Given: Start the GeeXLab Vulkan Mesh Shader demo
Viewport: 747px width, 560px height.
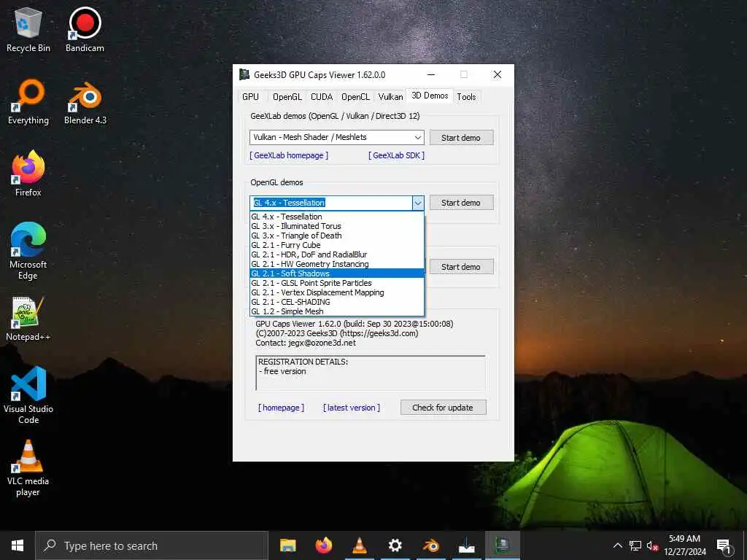Looking at the screenshot, I should [x=461, y=138].
